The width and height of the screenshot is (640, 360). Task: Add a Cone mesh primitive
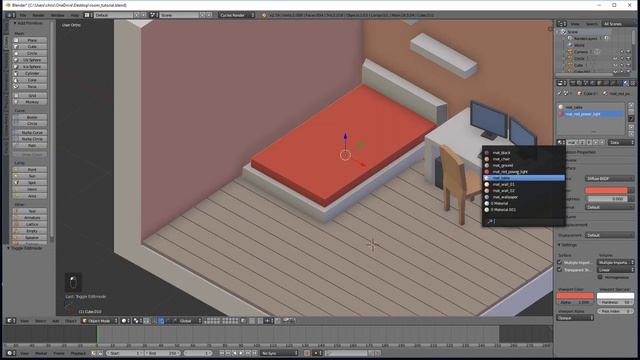30,80
